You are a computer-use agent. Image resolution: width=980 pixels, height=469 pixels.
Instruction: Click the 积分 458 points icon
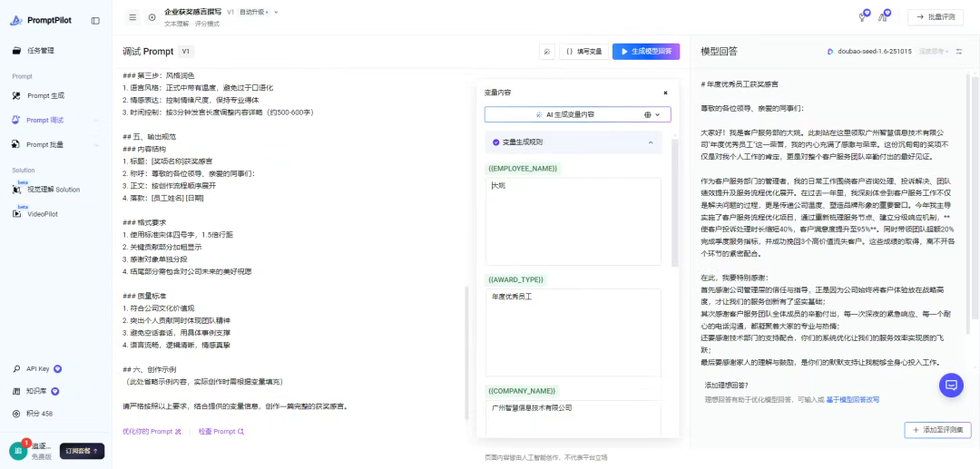(x=17, y=414)
